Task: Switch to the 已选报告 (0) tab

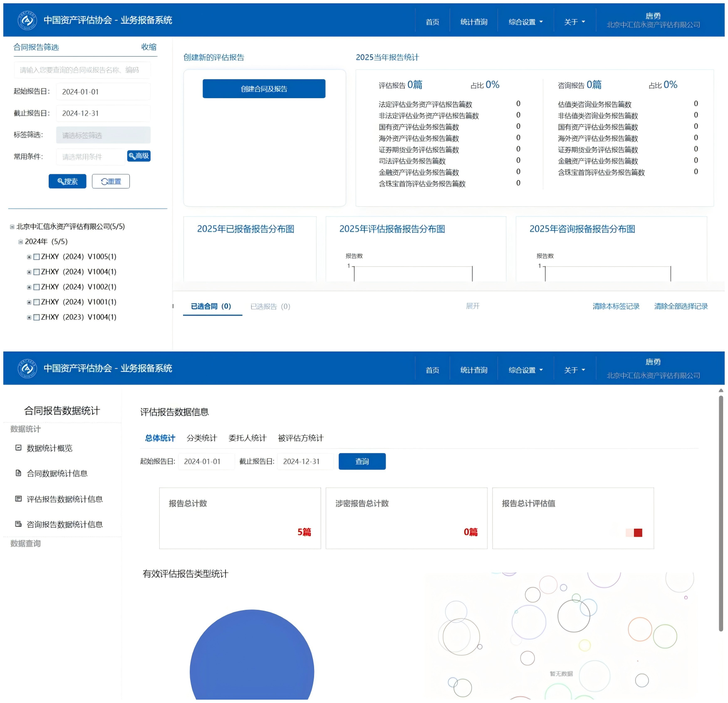Action: coord(270,307)
